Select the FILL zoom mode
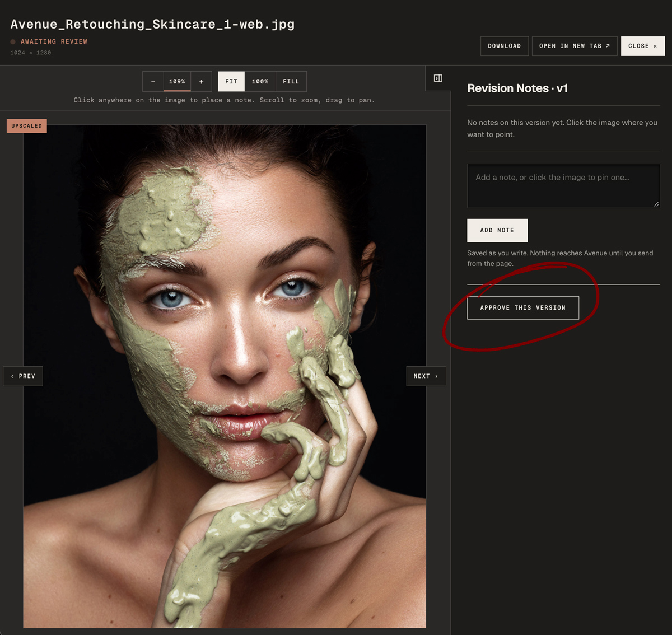 (x=291, y=81)
